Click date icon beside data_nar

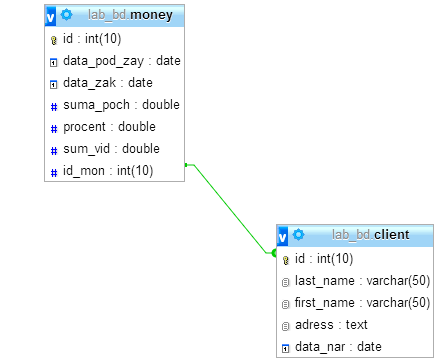pyautogui.click(x=286, y=348)
